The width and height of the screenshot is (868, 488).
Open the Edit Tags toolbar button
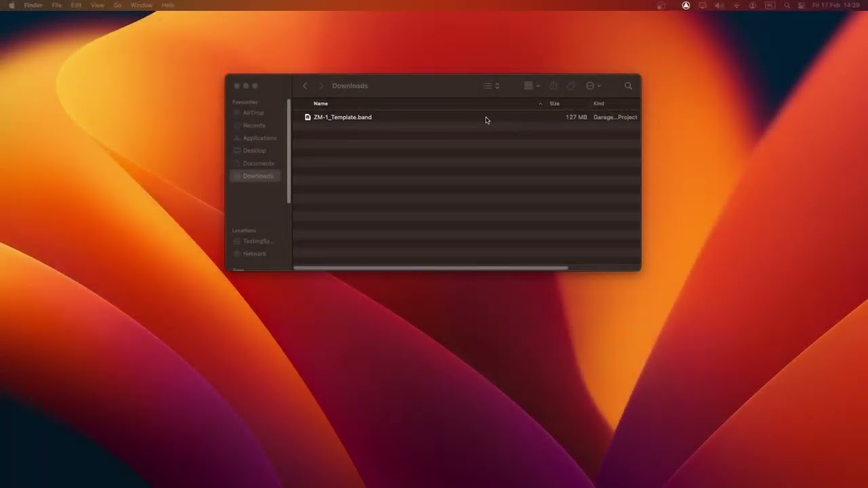[571, 86]
